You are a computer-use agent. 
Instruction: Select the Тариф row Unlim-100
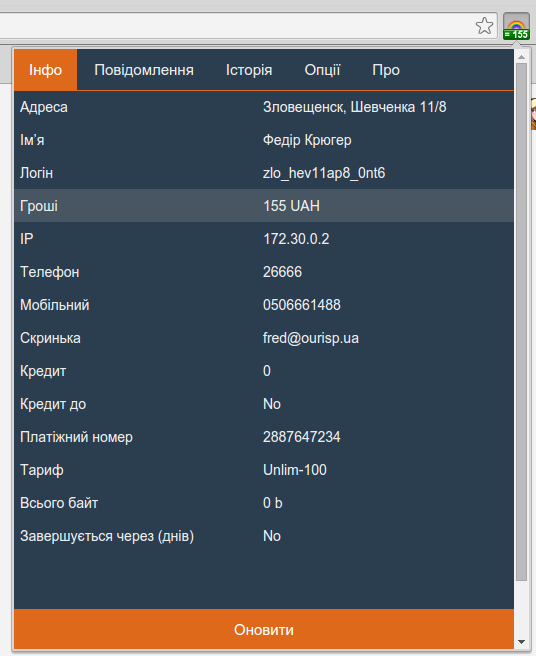264,469
